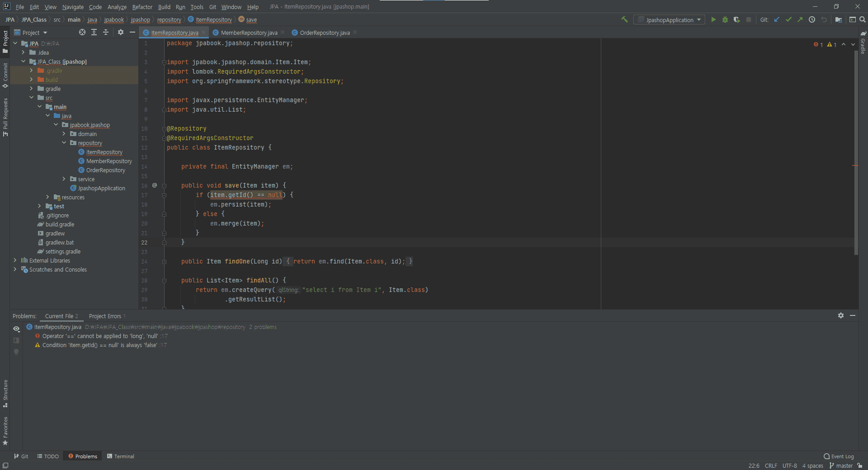Click the Build project hammer icon
Screen dimensions: 868x470
point(625,20)
